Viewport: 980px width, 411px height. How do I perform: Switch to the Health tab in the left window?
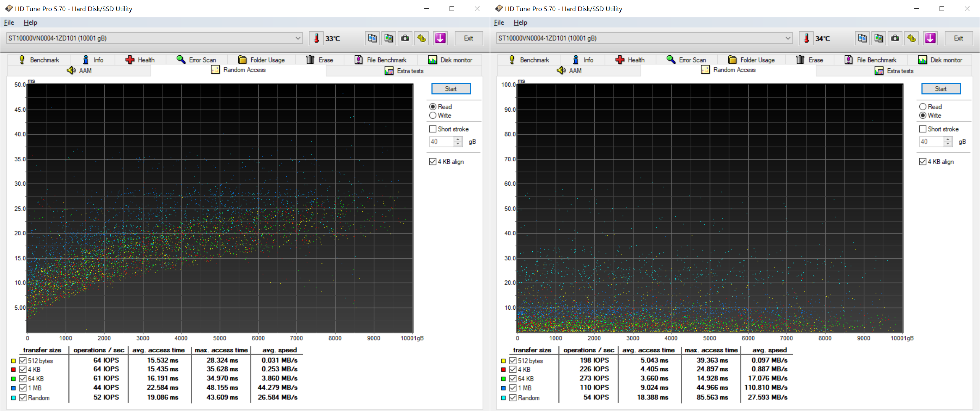[x=140, y=60]
